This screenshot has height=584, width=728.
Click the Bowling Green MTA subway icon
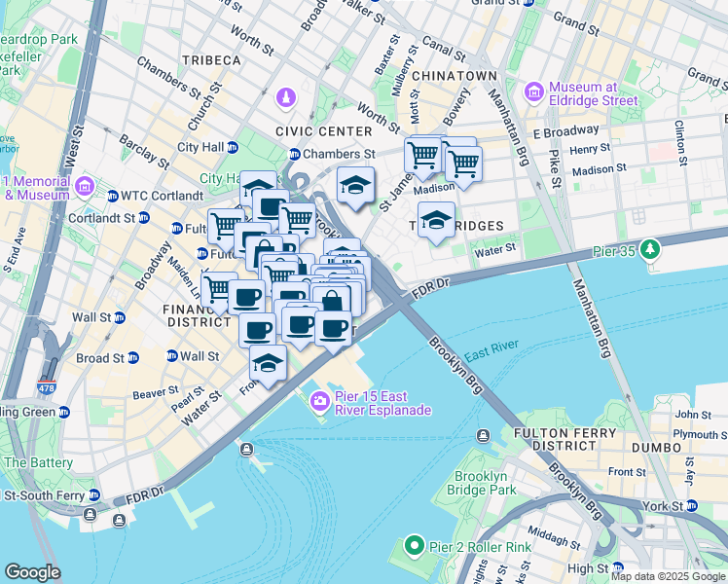[x=64, y=413]
